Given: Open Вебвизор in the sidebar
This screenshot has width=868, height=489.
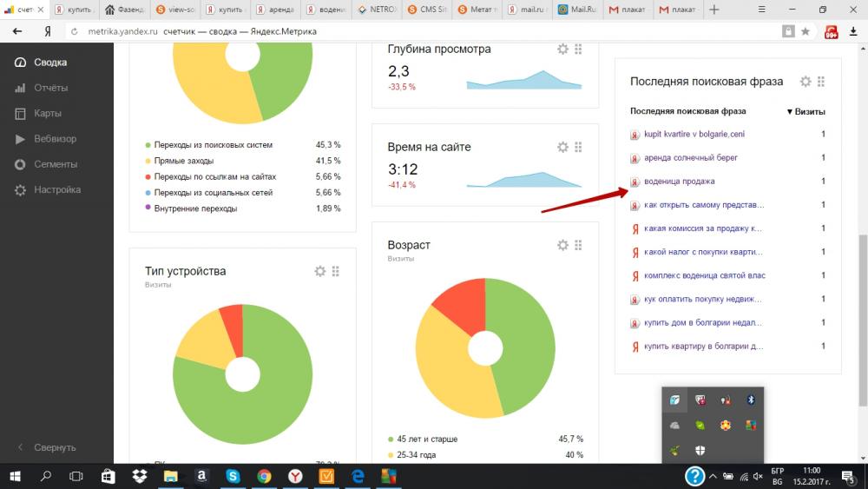Looking at the screenshot, I should 55,138.
